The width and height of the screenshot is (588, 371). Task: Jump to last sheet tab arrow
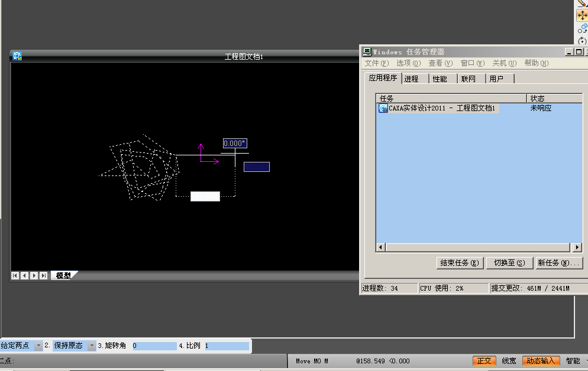pos(44,275)
